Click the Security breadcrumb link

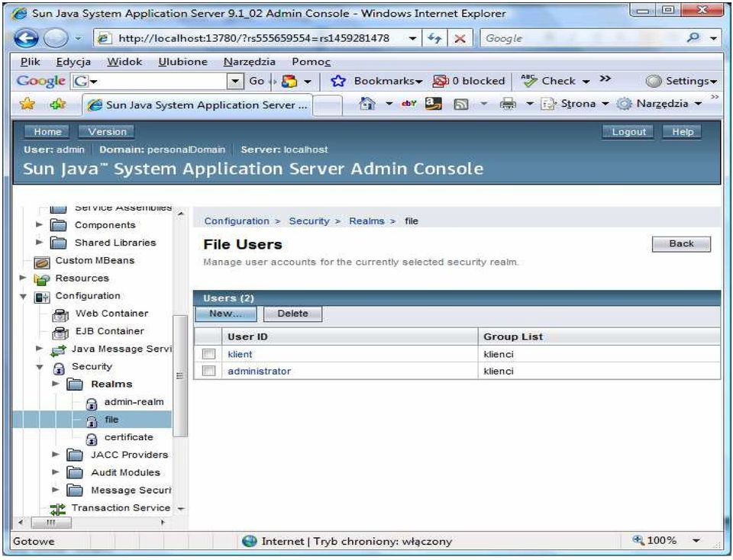click(309, 221)
